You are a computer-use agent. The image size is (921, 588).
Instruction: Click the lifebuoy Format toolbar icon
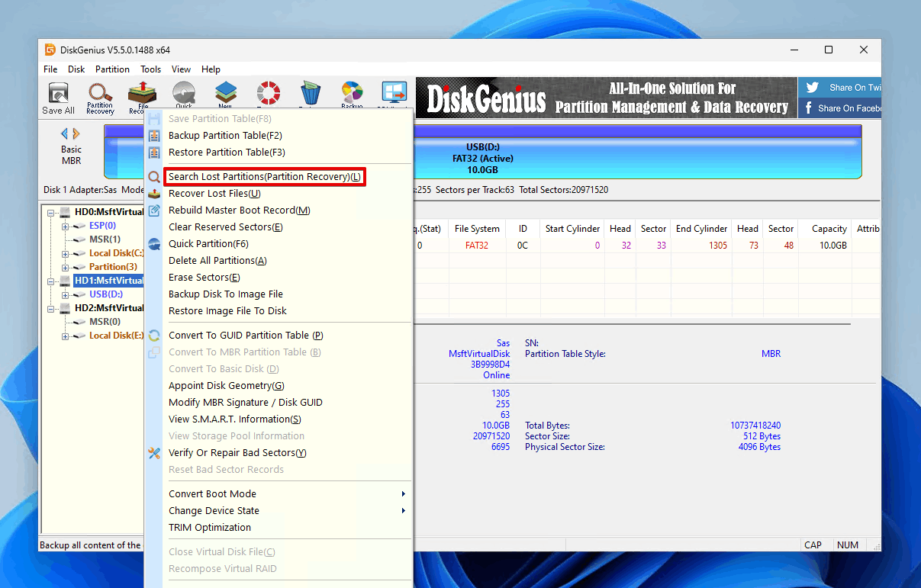pyautogui.click(x=269, y=95)
